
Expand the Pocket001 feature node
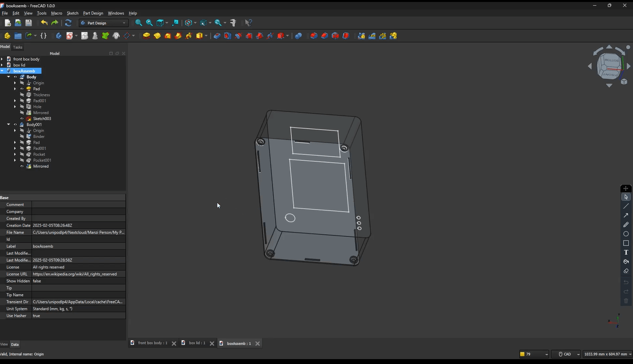(x=15, y=160)
